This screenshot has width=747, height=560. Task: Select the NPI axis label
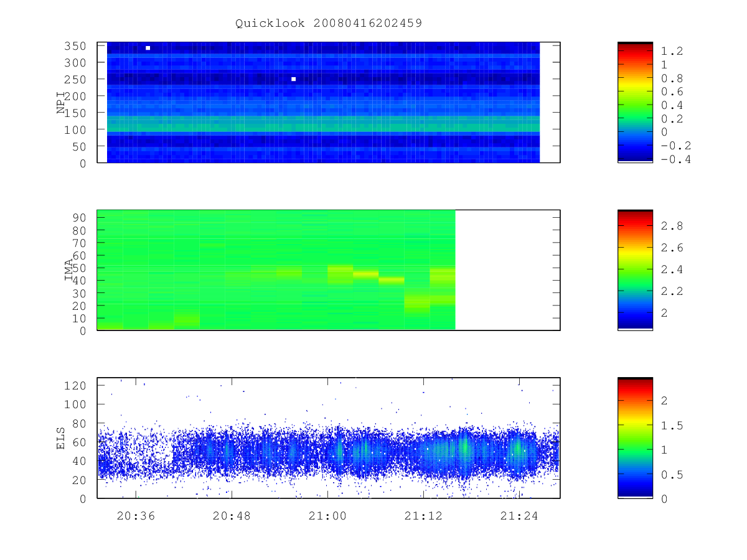[x=61, y=102]
